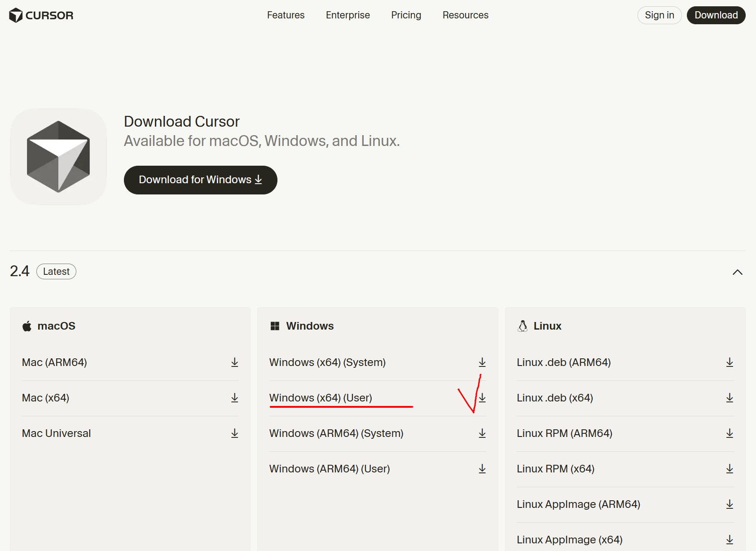This screenshot has height=551, width=756.
Task: Download icon for Linux .deb (ARM64)
Action: coord(730,362)
